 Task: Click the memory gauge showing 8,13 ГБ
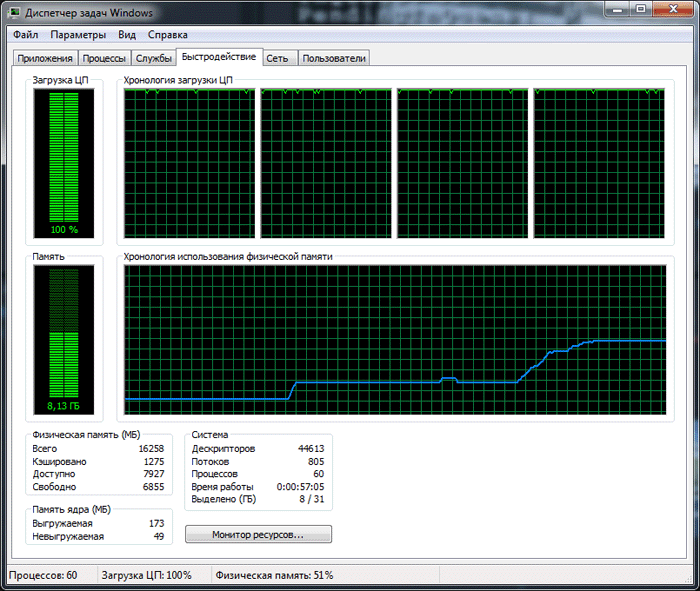tap(64, 340)
